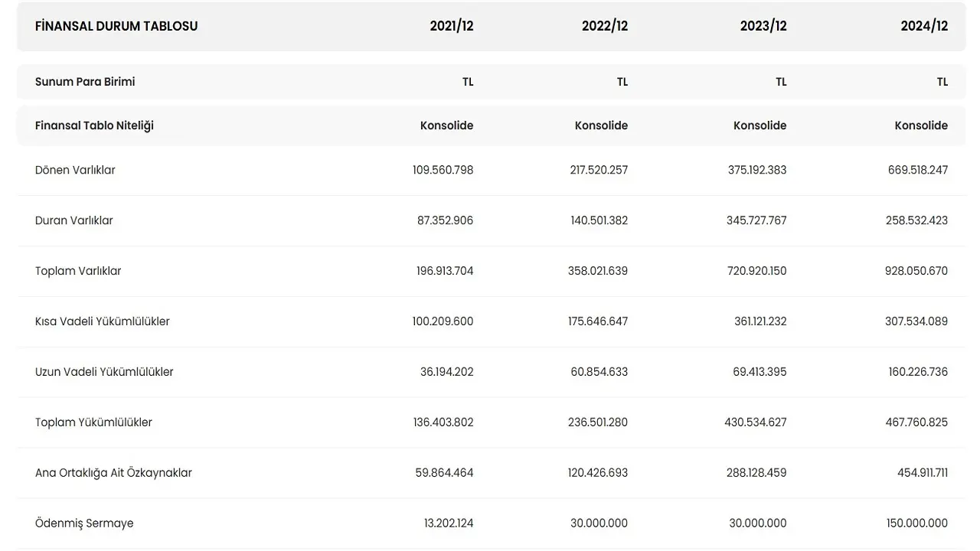Image resolution: width=980 pixels, height=551 pixels.
Task: Select the Duran Varlıklar row label
Action: 74,220
